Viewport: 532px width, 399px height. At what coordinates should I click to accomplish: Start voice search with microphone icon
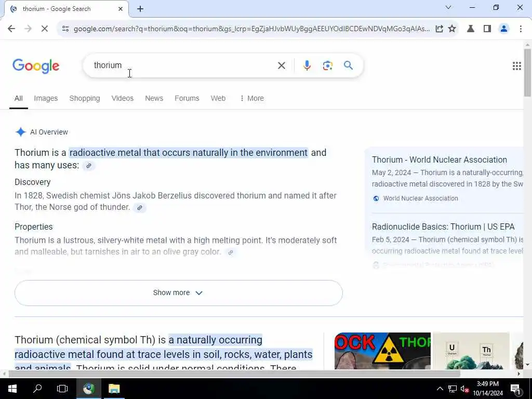307,65
